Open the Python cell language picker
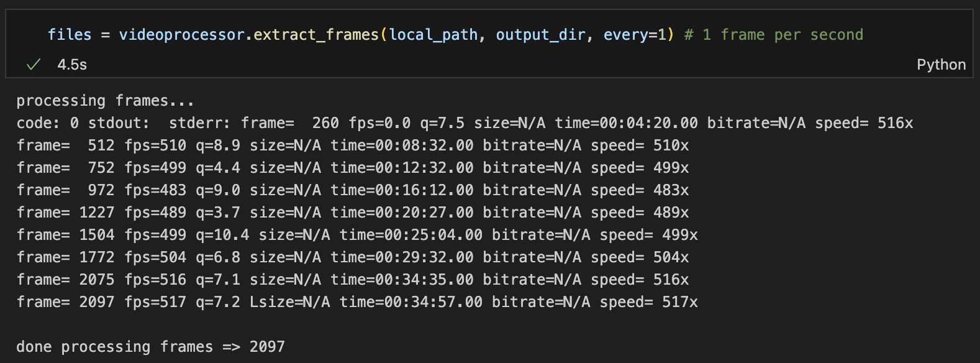Viewport: 980px width, 363px height. pos(941,65)
